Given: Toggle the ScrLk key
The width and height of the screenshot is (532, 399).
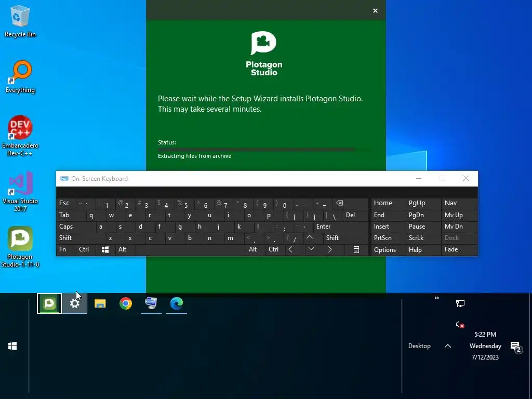Looking at the screenshot, I should point(423,238).
